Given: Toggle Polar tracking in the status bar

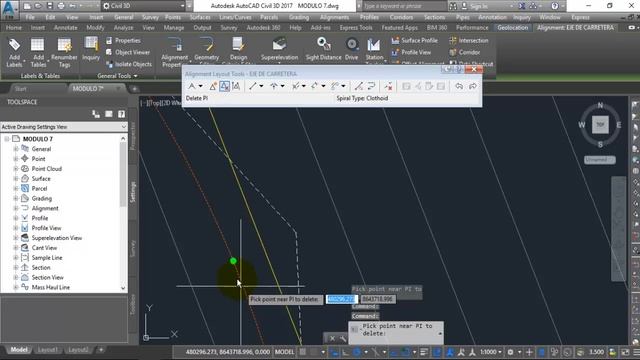Looking at the screenshot, I should [357, 352].
